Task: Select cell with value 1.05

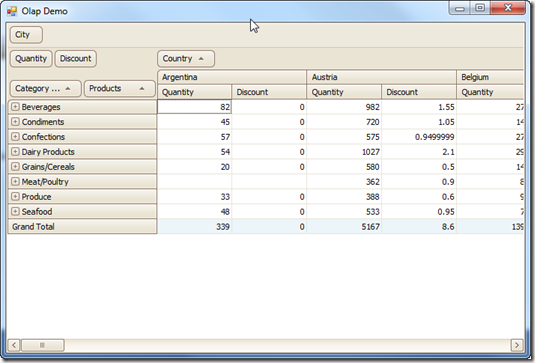Action: (x=419, y=122)
